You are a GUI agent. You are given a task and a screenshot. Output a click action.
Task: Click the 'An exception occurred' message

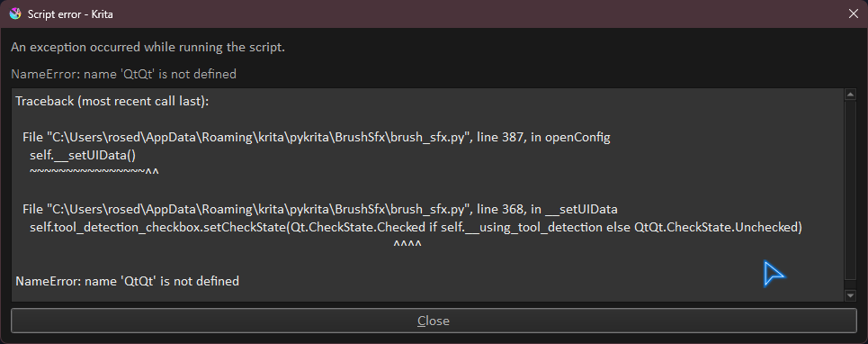pyautogui.click(x=148, y=47)
